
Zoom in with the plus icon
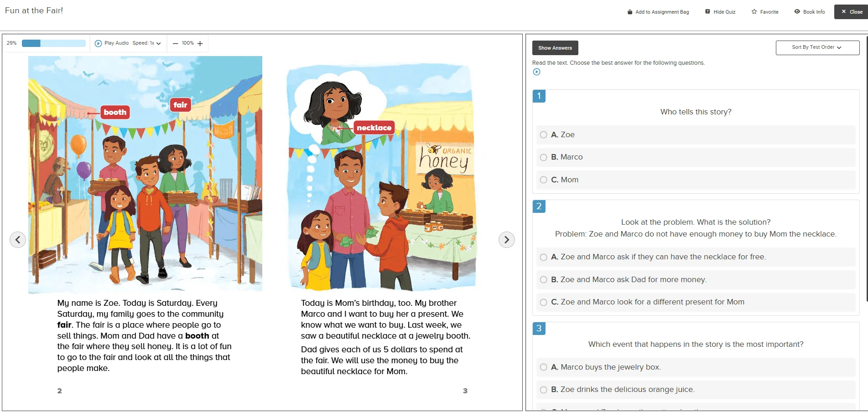click(x=200, y=43)
